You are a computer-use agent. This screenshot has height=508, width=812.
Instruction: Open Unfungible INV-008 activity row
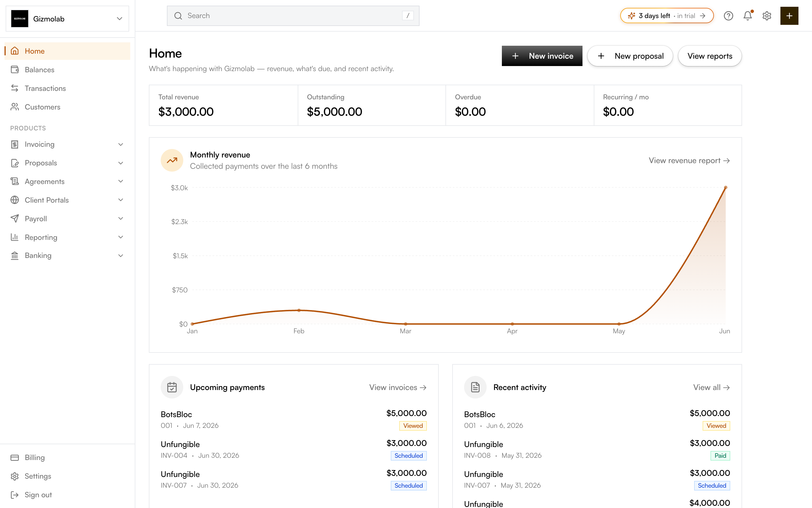(597, 449)
